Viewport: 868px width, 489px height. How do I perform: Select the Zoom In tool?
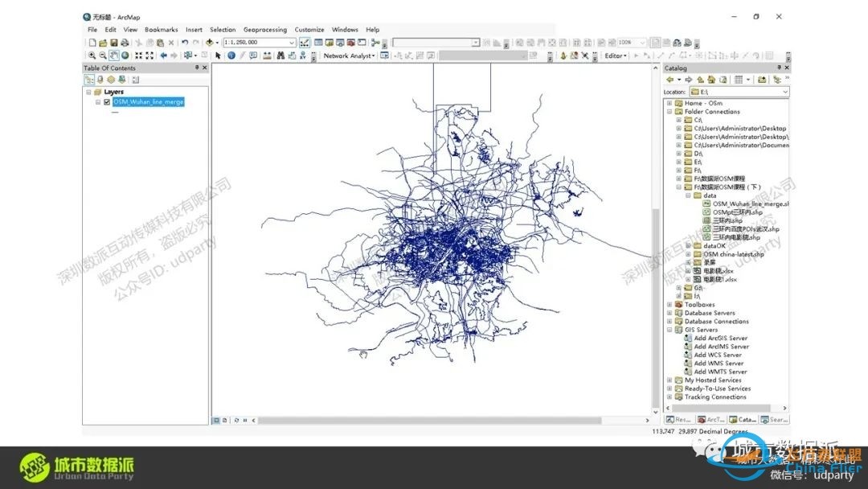point(92,55)
